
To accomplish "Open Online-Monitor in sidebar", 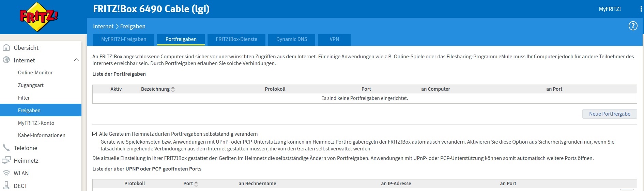I will tap(35, 73).
